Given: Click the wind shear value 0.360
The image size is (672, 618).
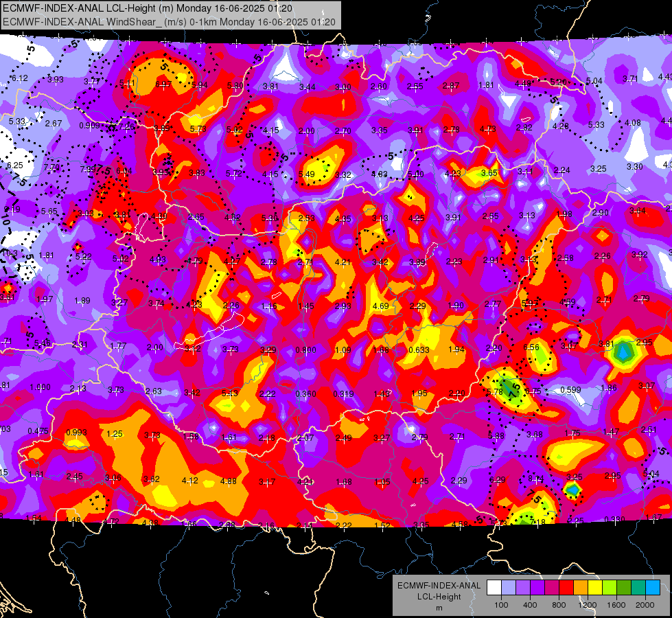Looking at the screenshot, I should tap(305, 393).
